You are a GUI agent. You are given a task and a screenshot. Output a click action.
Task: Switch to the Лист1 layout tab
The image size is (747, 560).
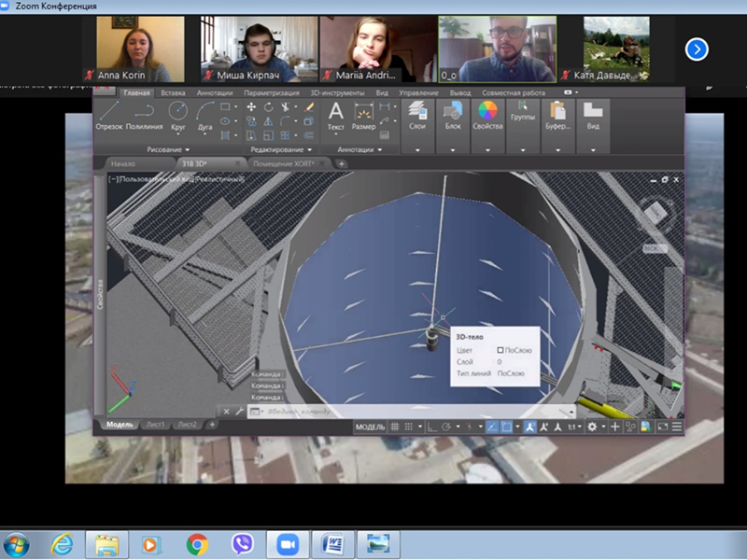pyautogui.click(x=155, y=425)
